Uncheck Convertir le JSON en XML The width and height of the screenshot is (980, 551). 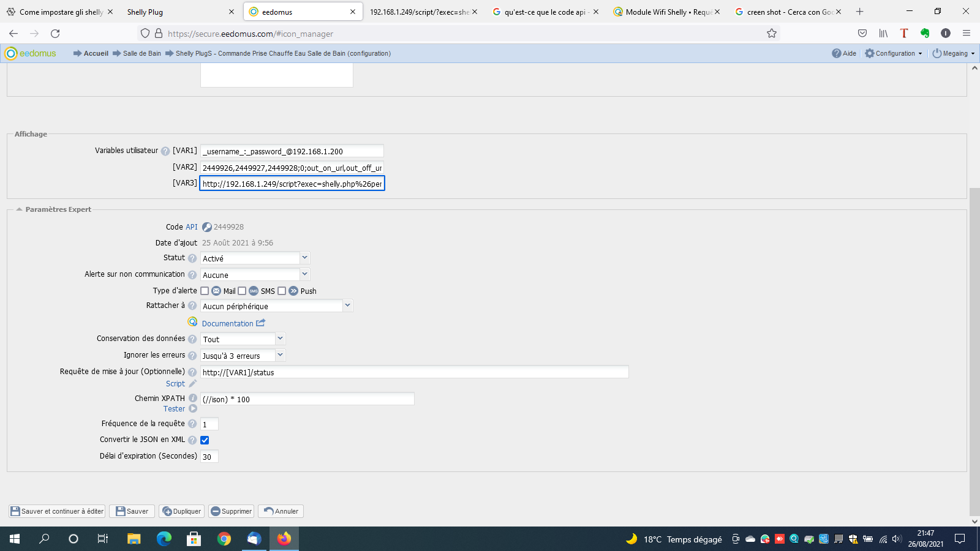[205, 440]
